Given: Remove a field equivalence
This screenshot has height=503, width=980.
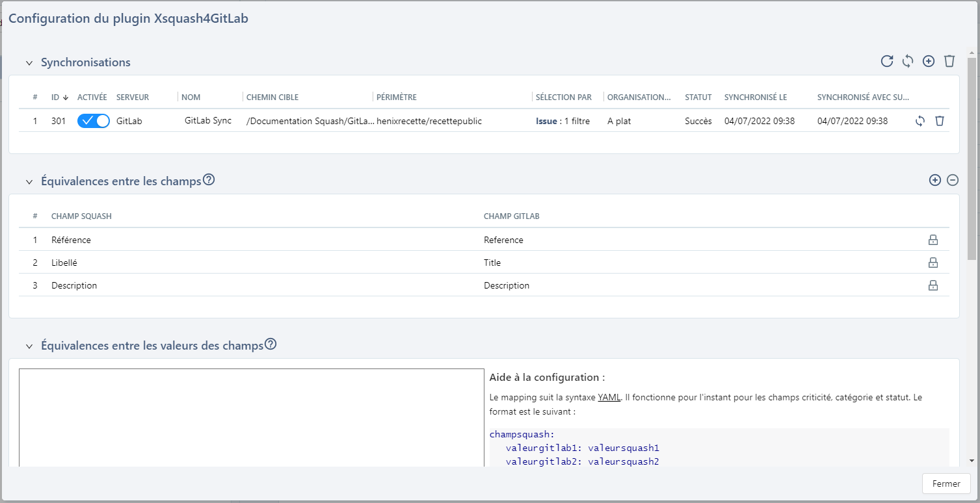Looking at the screenshot, I should 953,180.
